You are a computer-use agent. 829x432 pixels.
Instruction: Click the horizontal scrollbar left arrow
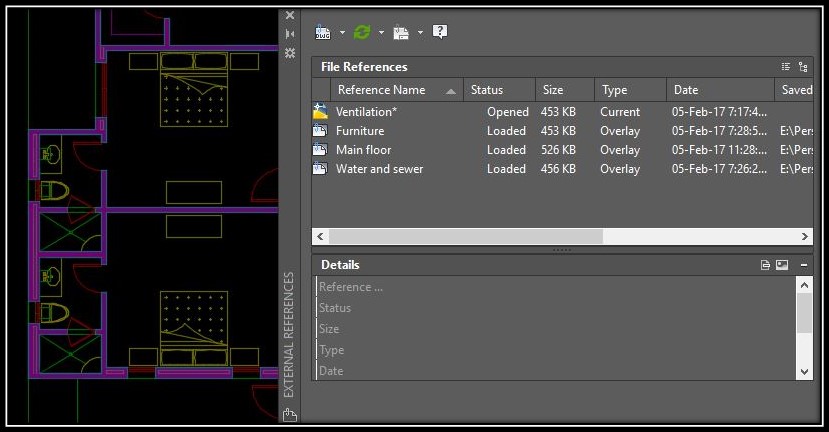click(320, 236)
